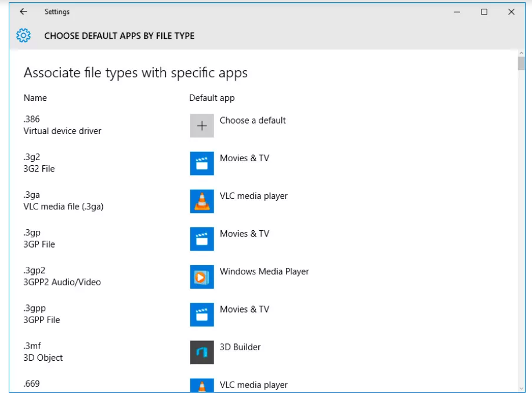The image size is (532, 399).
Task: Click the Settings gear icon in header
Action: pyautogui.click(x=23, y=35)
